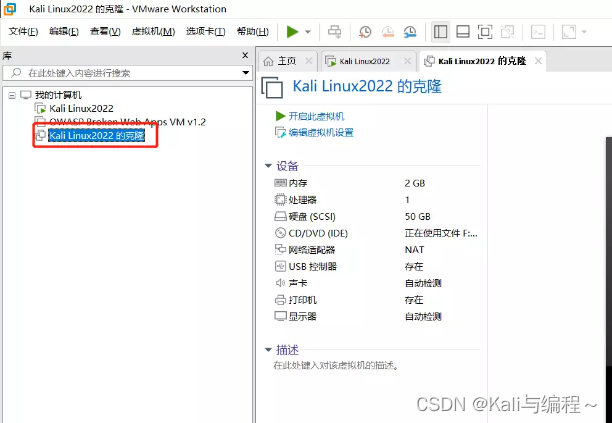
Task: Close the 主页 tab
Action: tap(309, 61)
